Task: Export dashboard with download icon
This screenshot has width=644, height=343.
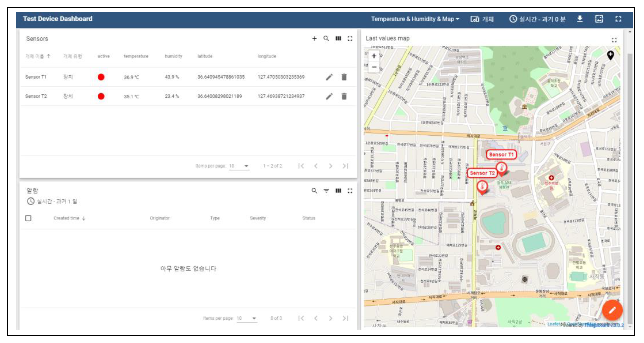Action: 580,19
